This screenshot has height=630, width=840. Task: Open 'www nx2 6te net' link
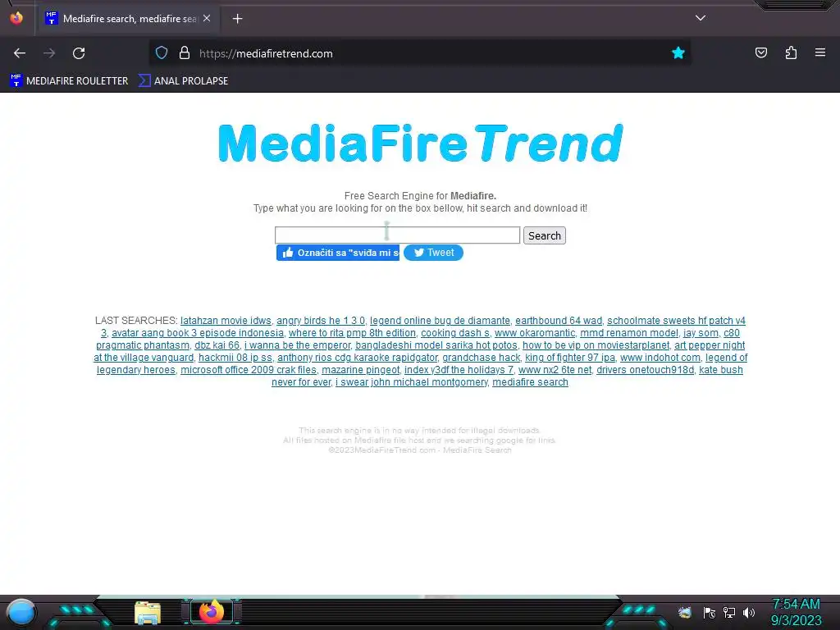555,370
